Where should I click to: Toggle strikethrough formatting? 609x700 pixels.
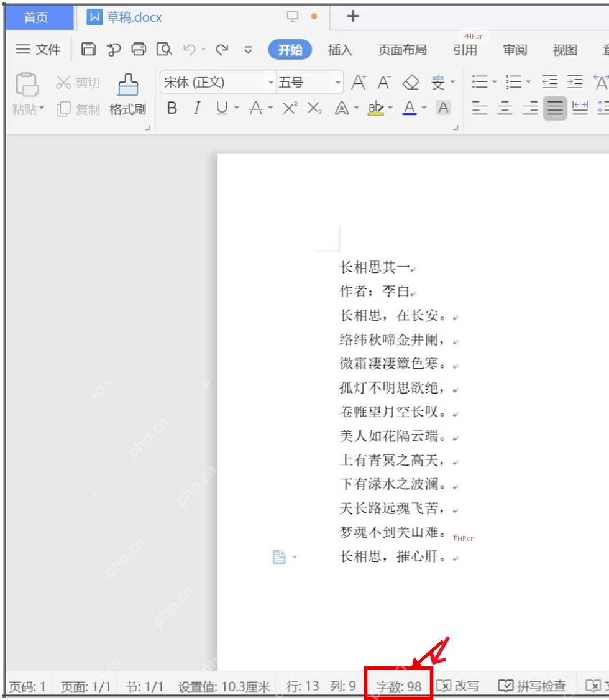(255, 108)
